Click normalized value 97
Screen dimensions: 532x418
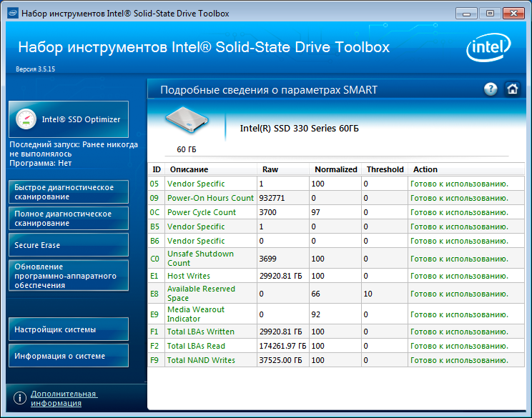[x=315, y=212]
